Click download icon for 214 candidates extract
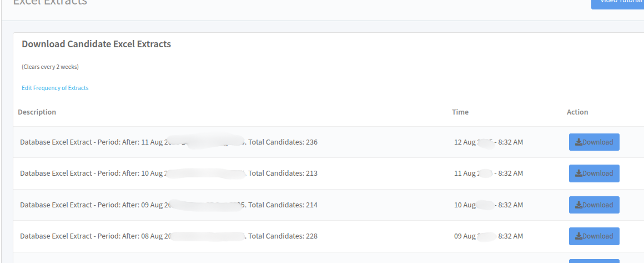The height and width of the screenshot is (263, 644). [578, 205]
